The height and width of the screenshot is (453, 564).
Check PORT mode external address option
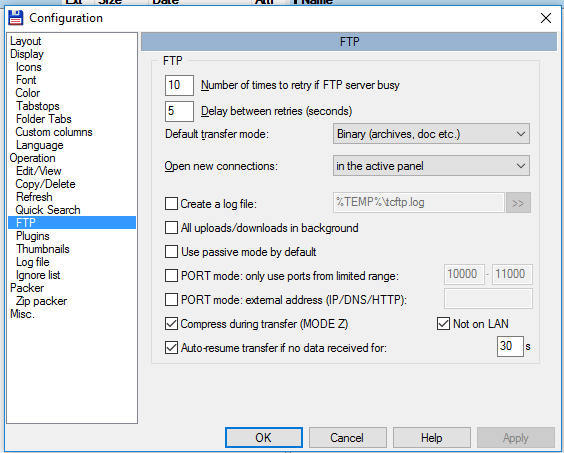pos(171,300)
